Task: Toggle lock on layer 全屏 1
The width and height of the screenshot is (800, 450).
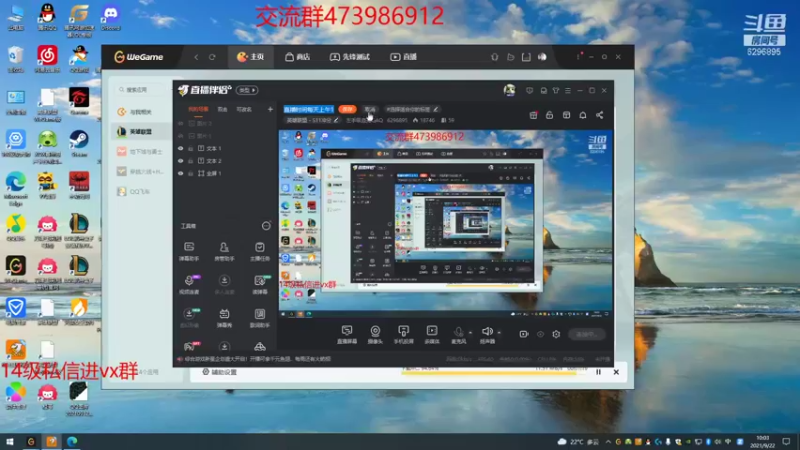Action: click(x=191, y=173)
